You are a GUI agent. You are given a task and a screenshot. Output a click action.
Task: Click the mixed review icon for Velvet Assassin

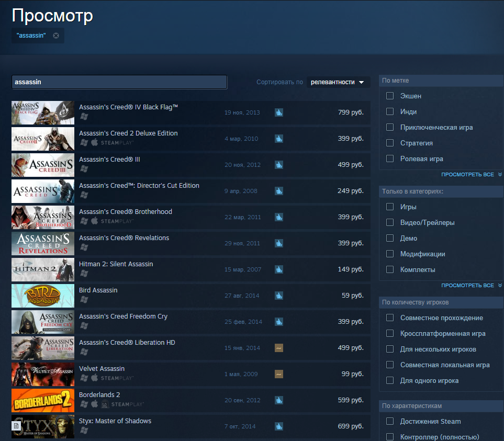point(278,374)
